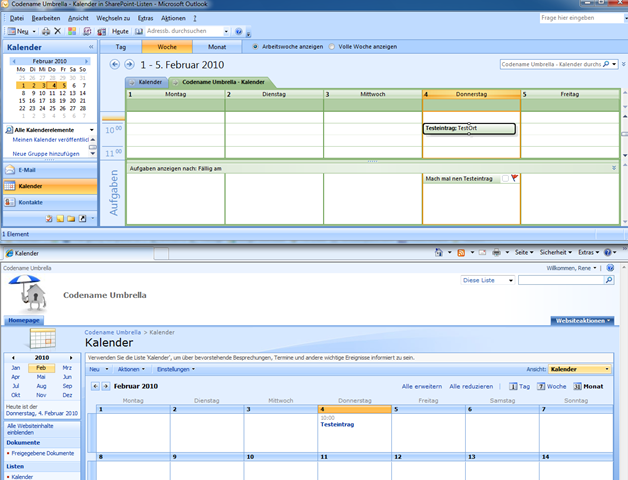Screen dimensions: 628x480
Task: Open Shortcuts icon in navigation pane bottom
Action: coord(82,218)
